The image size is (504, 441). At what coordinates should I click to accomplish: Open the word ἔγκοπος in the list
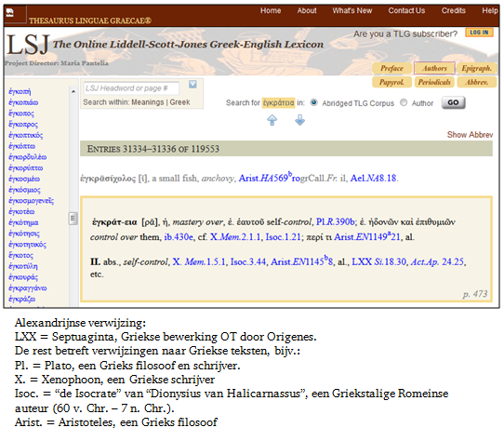click(21, 114)
